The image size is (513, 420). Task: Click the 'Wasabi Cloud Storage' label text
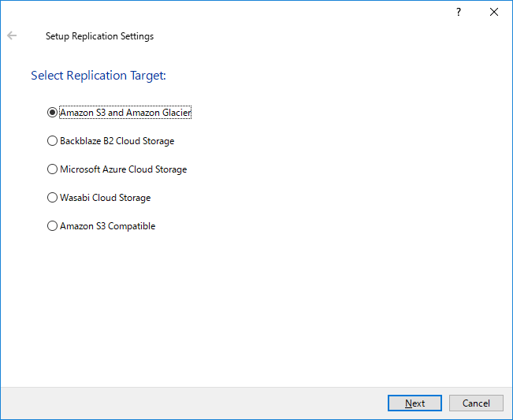[x=106, y=198]
